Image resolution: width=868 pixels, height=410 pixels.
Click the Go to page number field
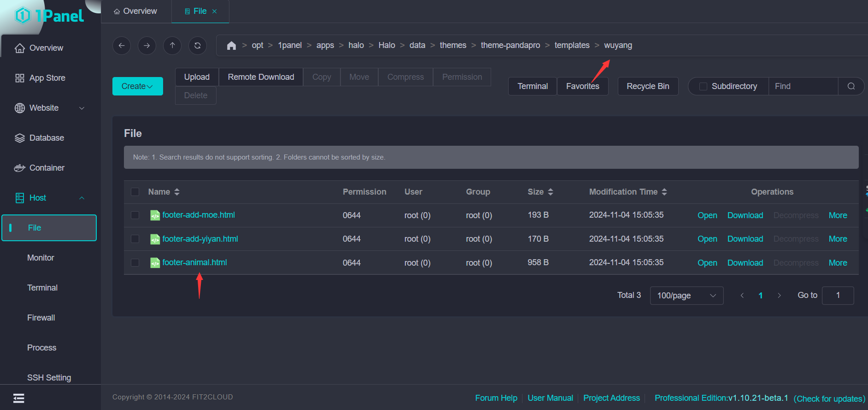(x=838, y=296)
